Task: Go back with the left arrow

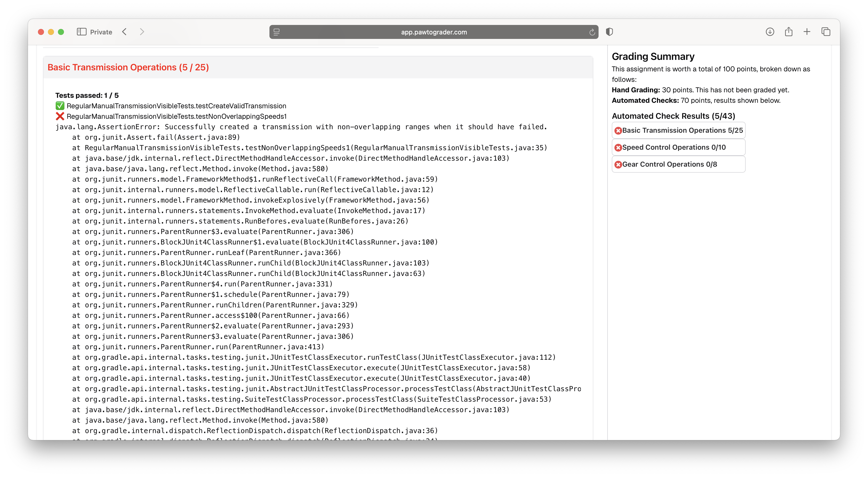Action: (124, 32)
